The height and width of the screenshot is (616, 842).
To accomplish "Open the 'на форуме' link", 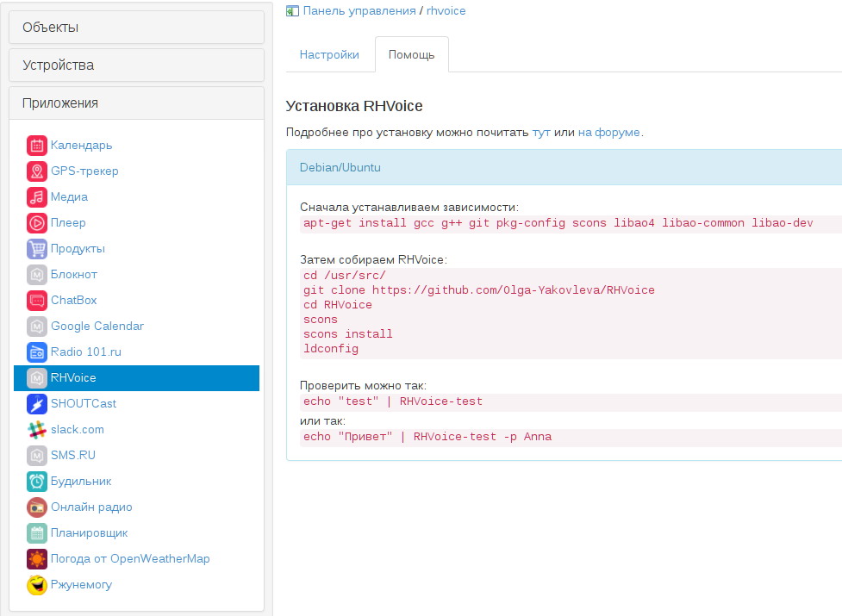I will [x=608, y=133].
